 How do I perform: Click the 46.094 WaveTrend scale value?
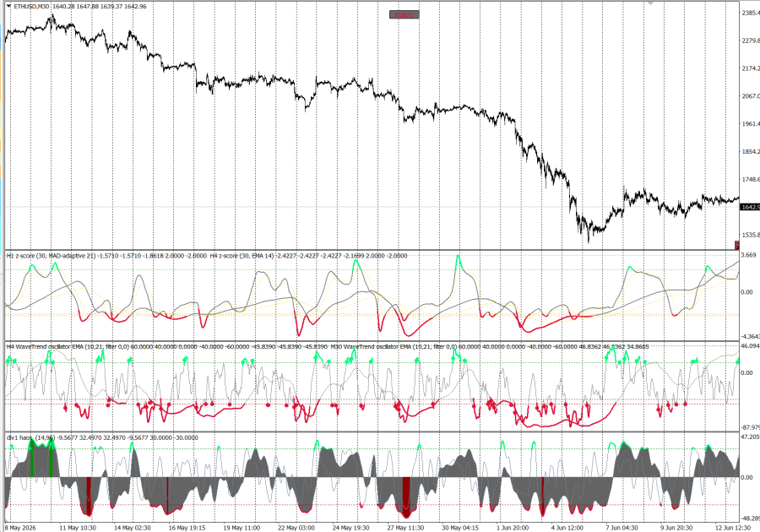click(751, 346)
